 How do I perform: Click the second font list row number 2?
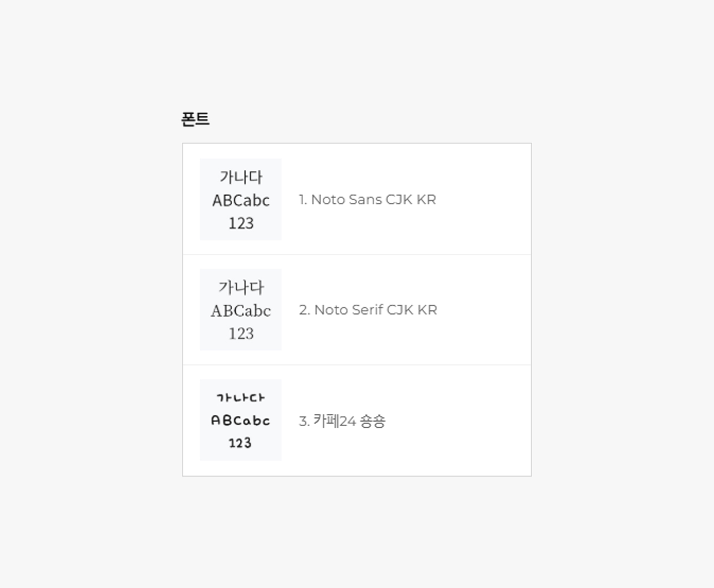tap(304, 310)
